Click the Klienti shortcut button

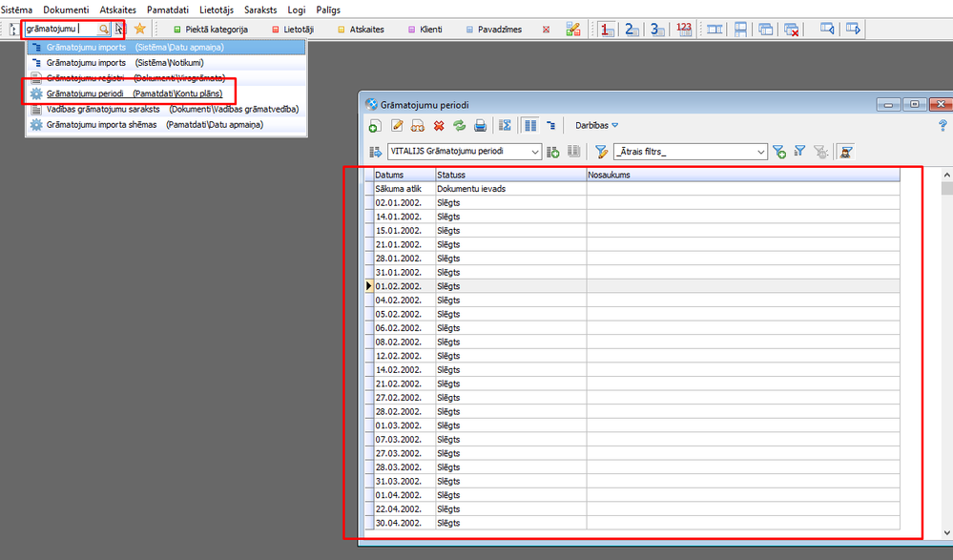[x=425, y=30]
